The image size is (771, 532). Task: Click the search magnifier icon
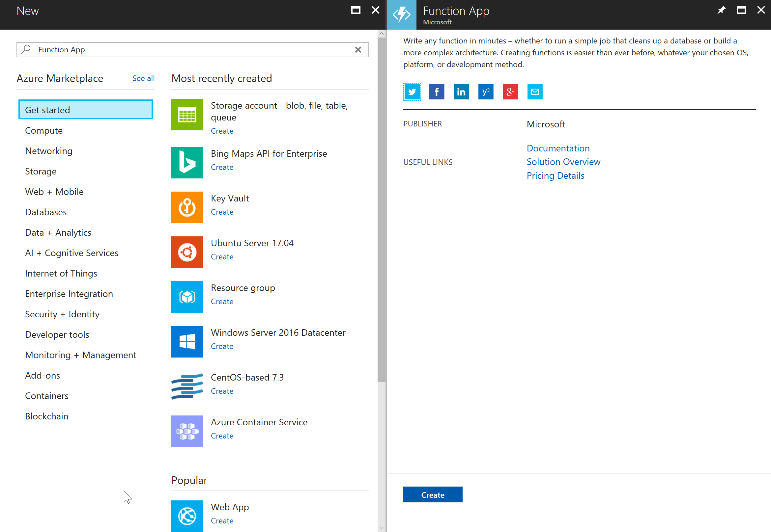26,49
